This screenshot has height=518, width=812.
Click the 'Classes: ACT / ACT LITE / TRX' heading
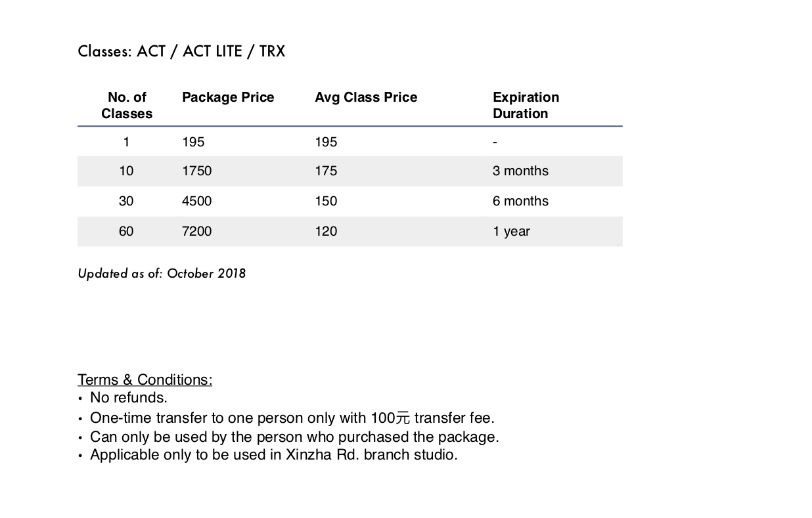181,52
